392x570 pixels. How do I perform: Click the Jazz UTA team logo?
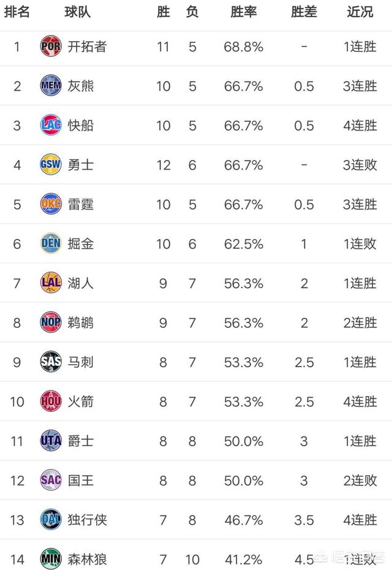point(51,441)
